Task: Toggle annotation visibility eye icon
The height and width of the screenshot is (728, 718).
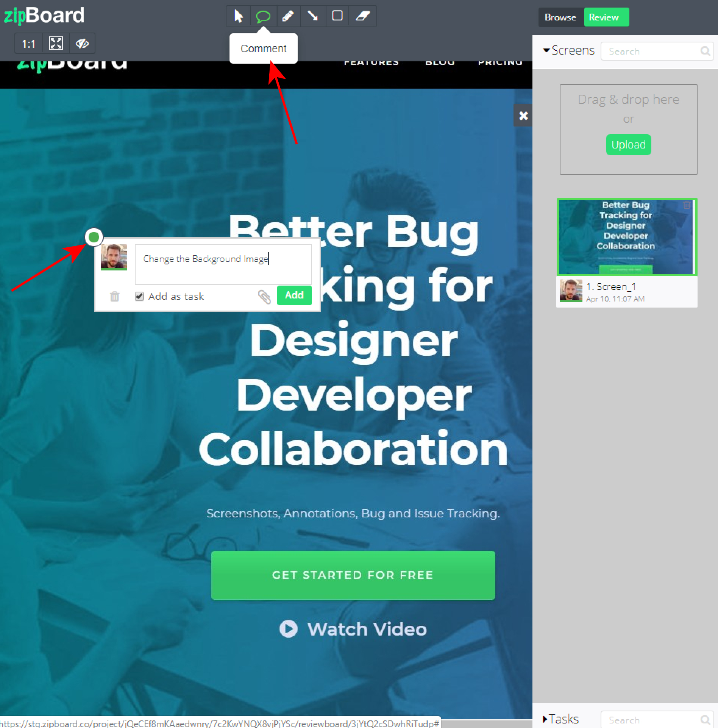Action: (82, 44)
